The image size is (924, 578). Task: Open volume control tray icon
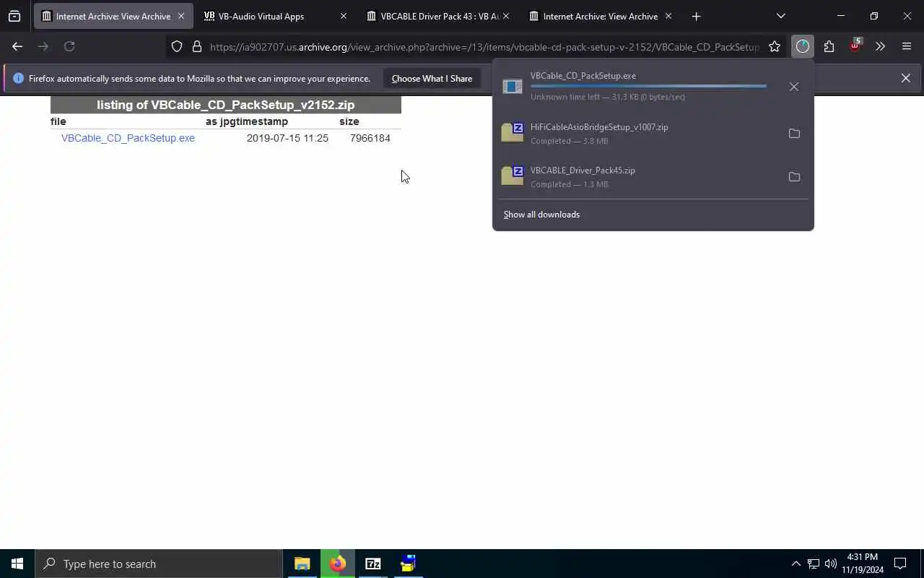(x=830, y=564)
